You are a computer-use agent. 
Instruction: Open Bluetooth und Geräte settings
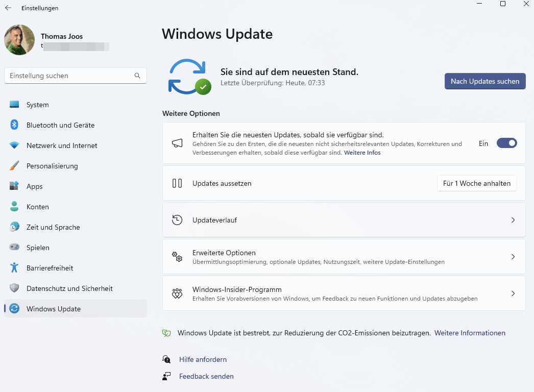tap(13, 125)
